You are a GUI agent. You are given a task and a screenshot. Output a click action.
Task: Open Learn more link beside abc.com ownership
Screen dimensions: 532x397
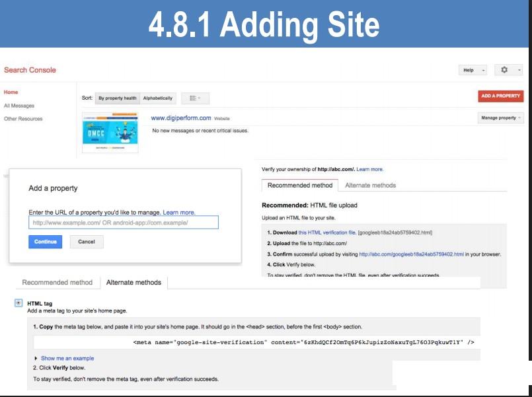point(369,169)
